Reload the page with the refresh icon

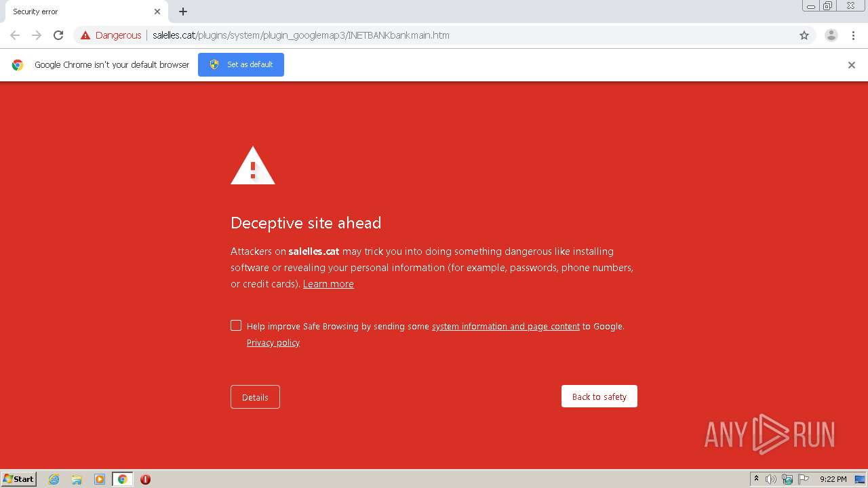[x=58, y=35]
